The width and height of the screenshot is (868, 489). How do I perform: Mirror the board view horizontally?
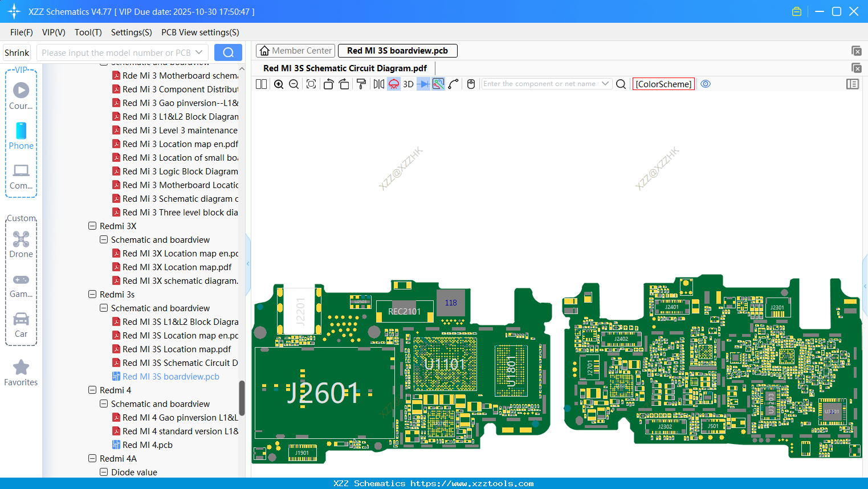[379, 84]
